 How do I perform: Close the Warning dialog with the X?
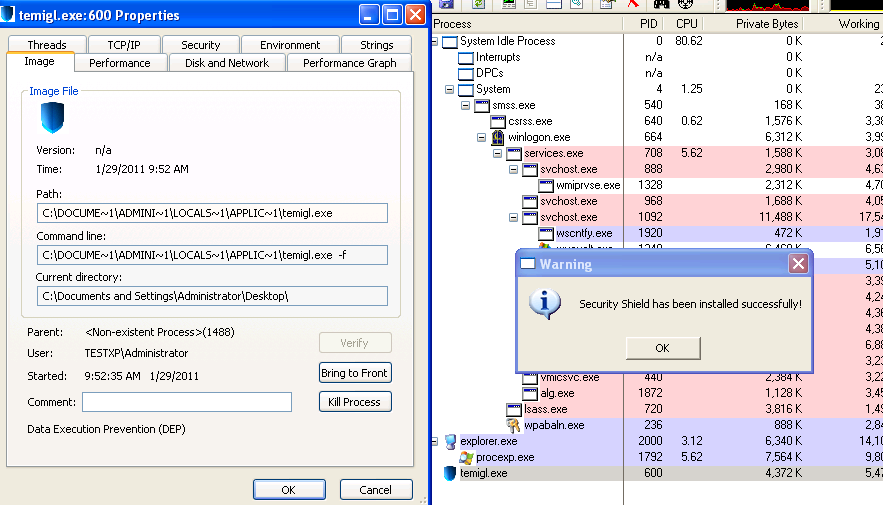pyautogui.click(x=798, y=263)
